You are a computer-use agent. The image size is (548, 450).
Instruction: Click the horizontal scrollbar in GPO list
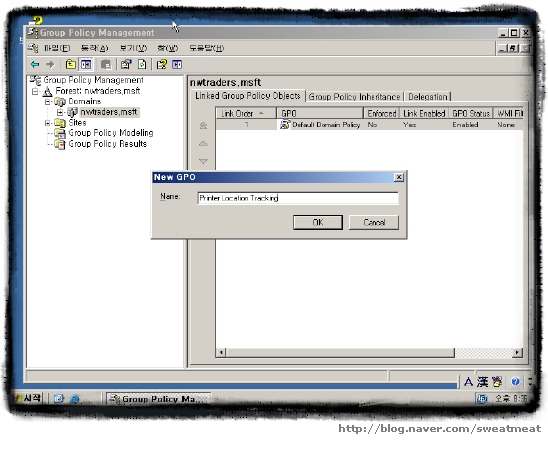click(x=369, y=353)
